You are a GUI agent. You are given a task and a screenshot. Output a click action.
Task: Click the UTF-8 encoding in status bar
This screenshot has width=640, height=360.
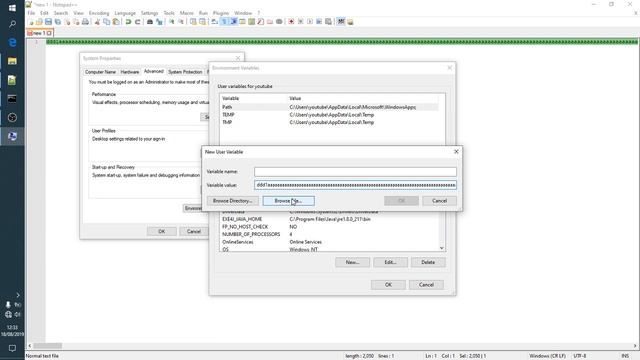(580, 356)
